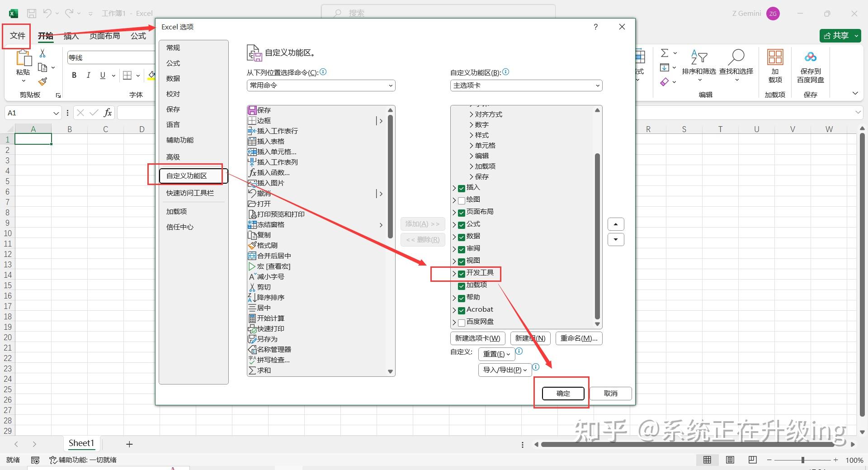Click the 新建组 button
Image resolution: width=868 pixels, height=470 pixels.
(x=530, y=338)
